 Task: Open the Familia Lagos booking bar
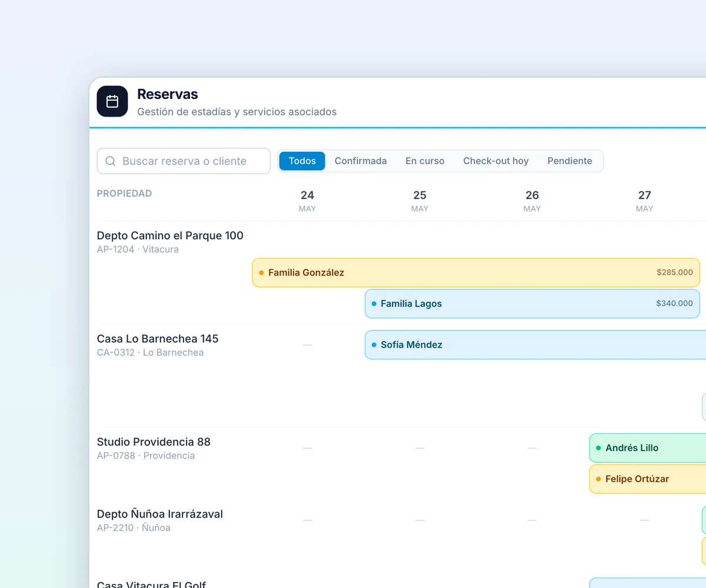[x=532, y=304]
